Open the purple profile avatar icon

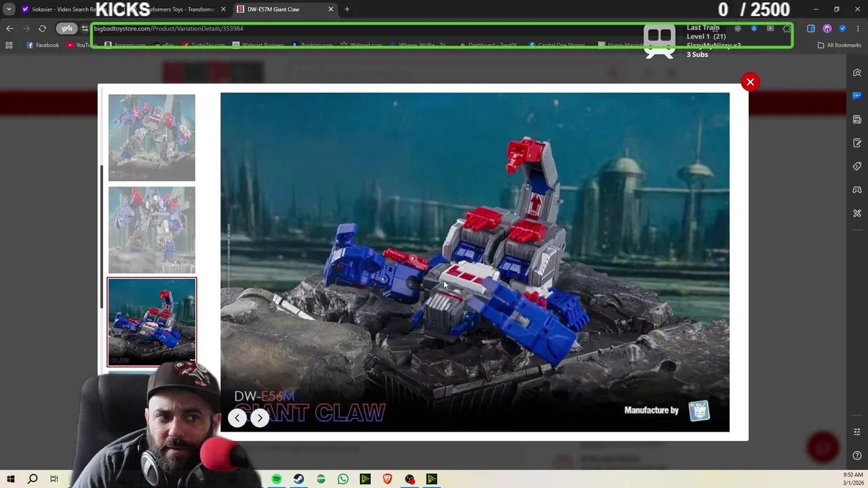[827, 28]
